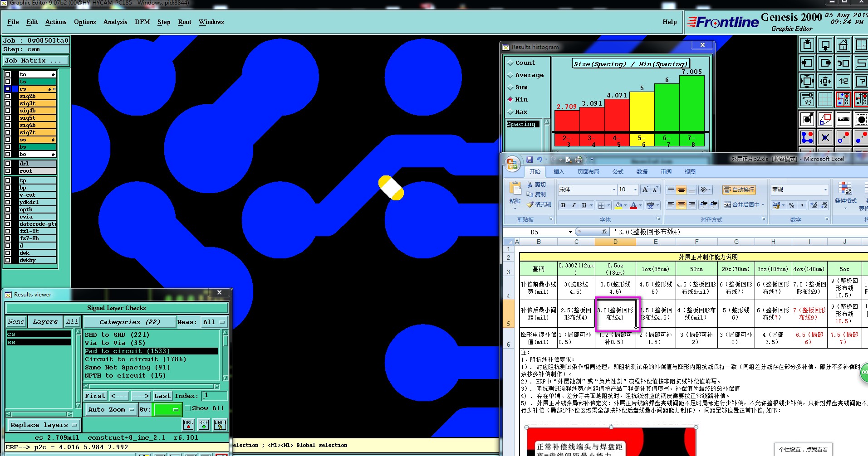Switch to Excel 页面布局 tab

coord(588,171)
